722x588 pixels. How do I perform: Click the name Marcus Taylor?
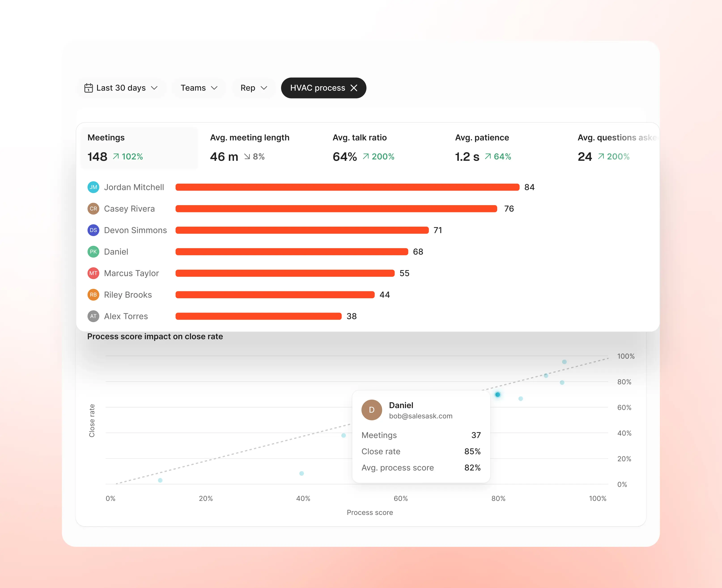click(x=131, y=273)
